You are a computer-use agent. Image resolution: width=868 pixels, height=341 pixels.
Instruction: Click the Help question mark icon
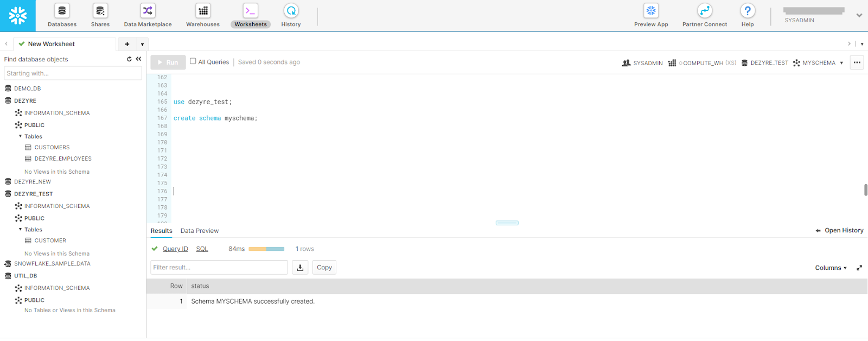pyautogui.click(x=747, y=11)
